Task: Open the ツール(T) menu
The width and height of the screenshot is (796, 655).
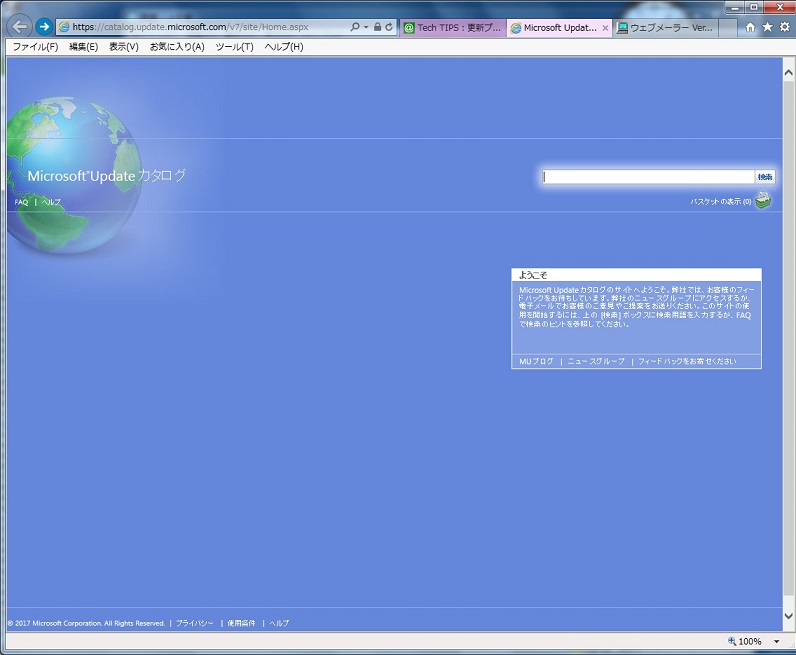Action: pos(234,47)
